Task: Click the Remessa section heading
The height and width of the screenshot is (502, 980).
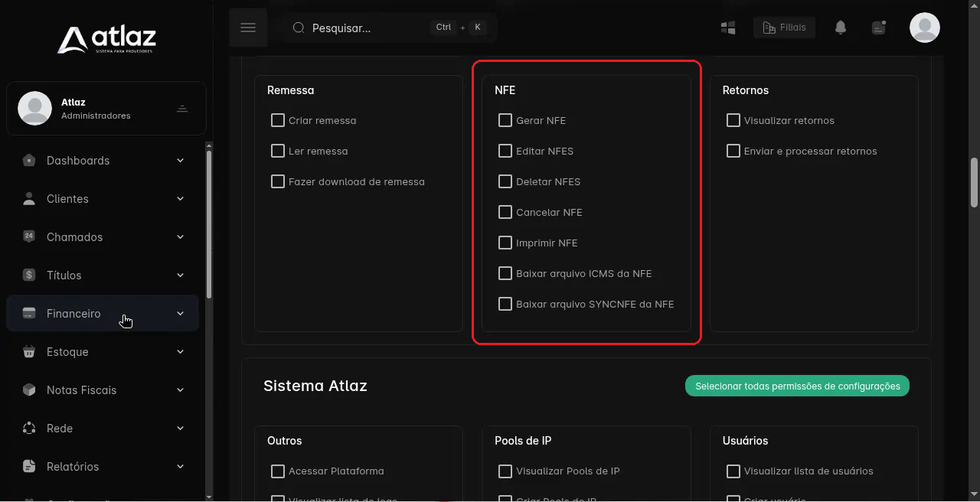Action: [x=291, y=90]
